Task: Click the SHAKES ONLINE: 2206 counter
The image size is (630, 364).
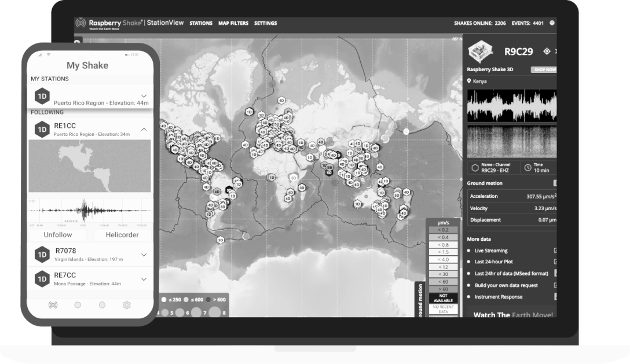Action: (x=479, y=23)
